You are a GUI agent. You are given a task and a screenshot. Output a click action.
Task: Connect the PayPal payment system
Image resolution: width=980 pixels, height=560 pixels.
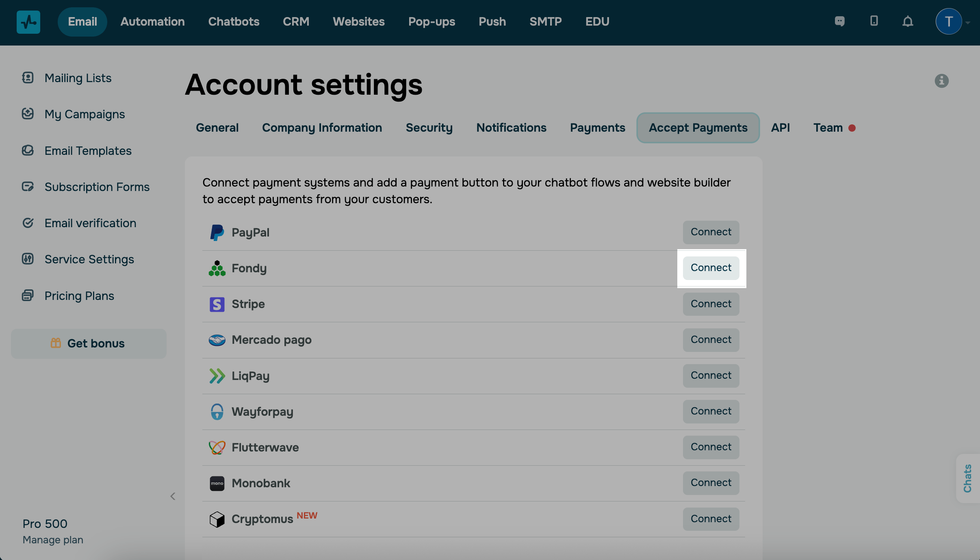(711, 232)
